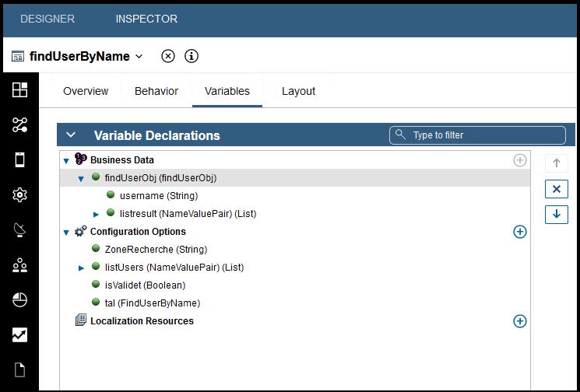Switch to the Overview tab
Screen dimensions: 580x392
(x=86, y=91)
